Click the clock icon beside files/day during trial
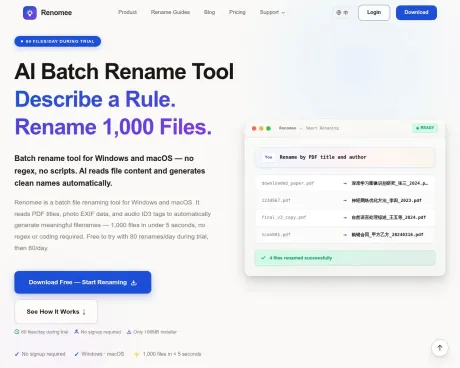Image resolution: width=460 pixels, height=368 pixels. click(17, 332)
